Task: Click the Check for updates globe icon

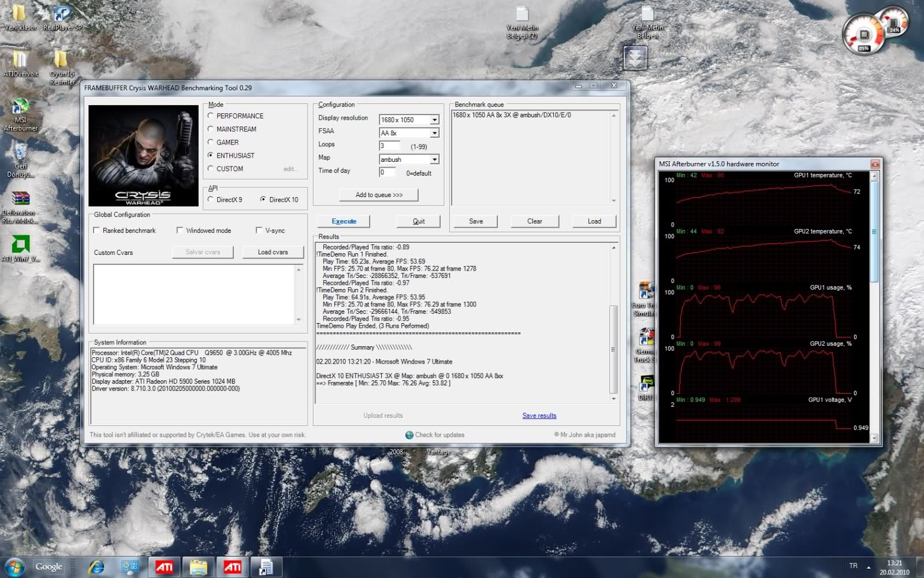Action: click(x=409, y=435)
